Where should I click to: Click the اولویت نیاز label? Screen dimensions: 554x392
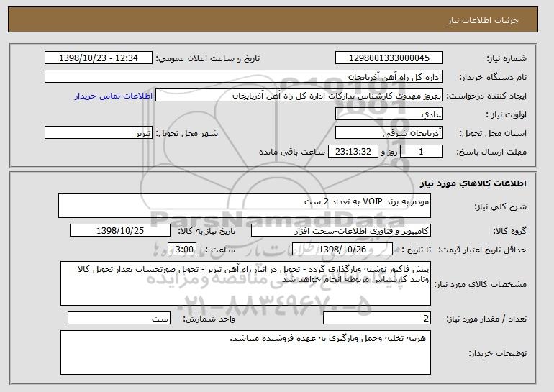pos(507,114)
